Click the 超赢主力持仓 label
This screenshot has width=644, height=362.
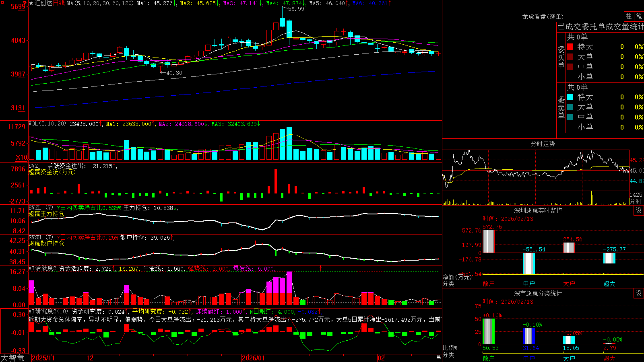[x=46, y=214]
